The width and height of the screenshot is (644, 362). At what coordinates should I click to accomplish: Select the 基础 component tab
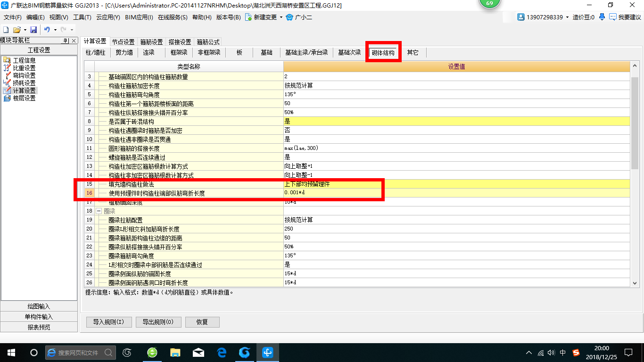click(x=266, y=52)
